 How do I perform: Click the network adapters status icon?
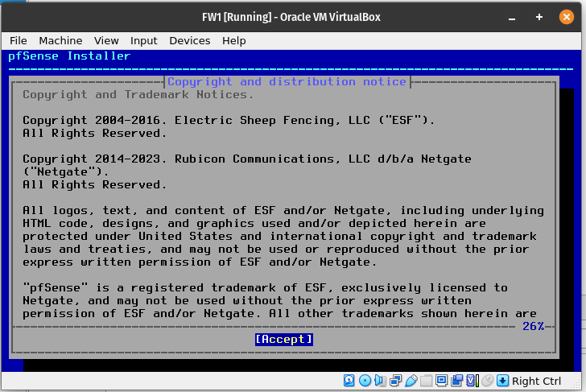[395, 381]
